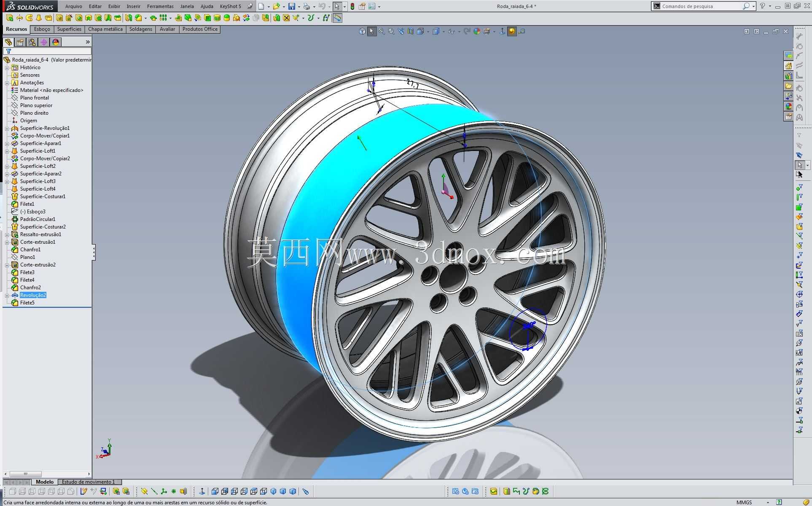
Task: Open the Inserir menu
Action: coord(134,6)
